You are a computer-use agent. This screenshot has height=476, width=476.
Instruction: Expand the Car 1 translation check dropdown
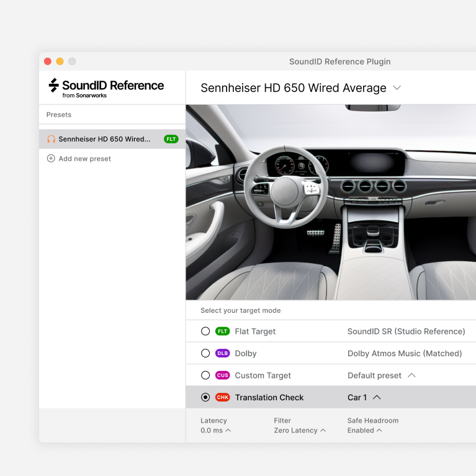(377, 397)
